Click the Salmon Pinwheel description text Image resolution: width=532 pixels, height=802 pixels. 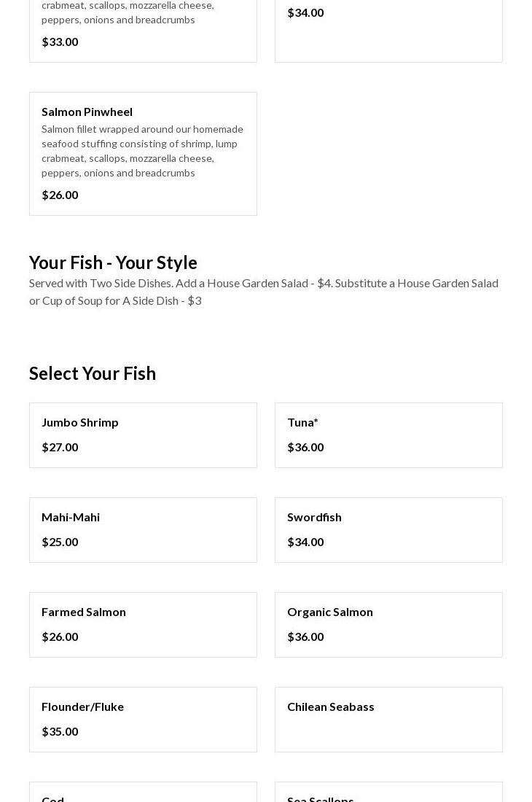pos(142,151)
